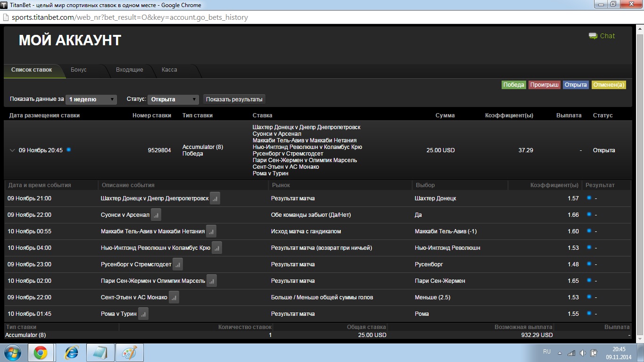Click blue result dot in Суонси row
Image resolution: width=644 pixels, height=362 pixels.
pos(589,214)
